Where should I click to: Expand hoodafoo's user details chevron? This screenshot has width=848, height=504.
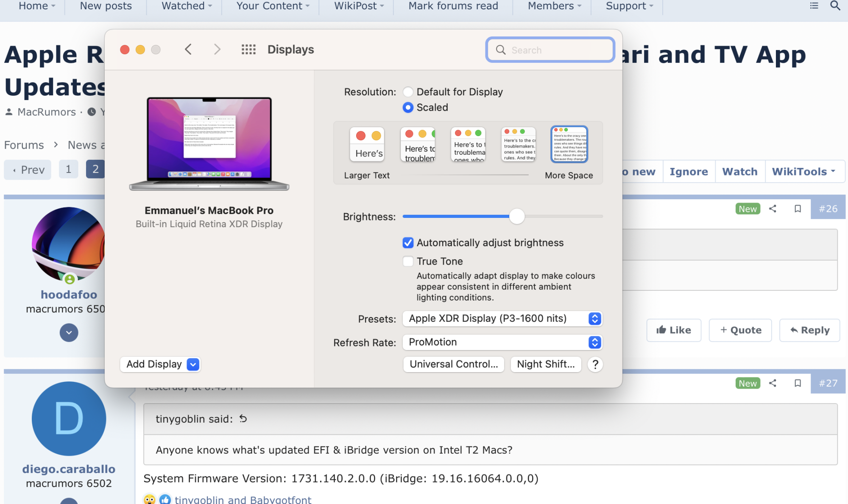69,333
